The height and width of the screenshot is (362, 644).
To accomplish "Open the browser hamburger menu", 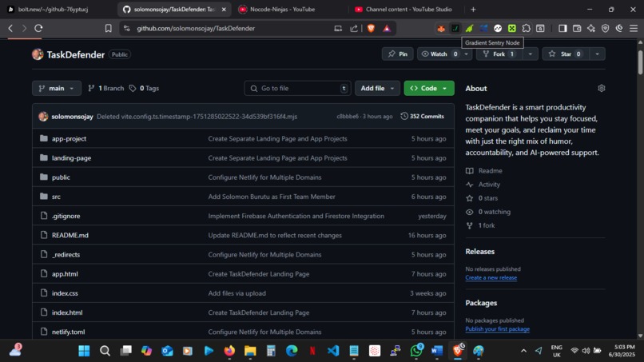I will pos(634,28).
